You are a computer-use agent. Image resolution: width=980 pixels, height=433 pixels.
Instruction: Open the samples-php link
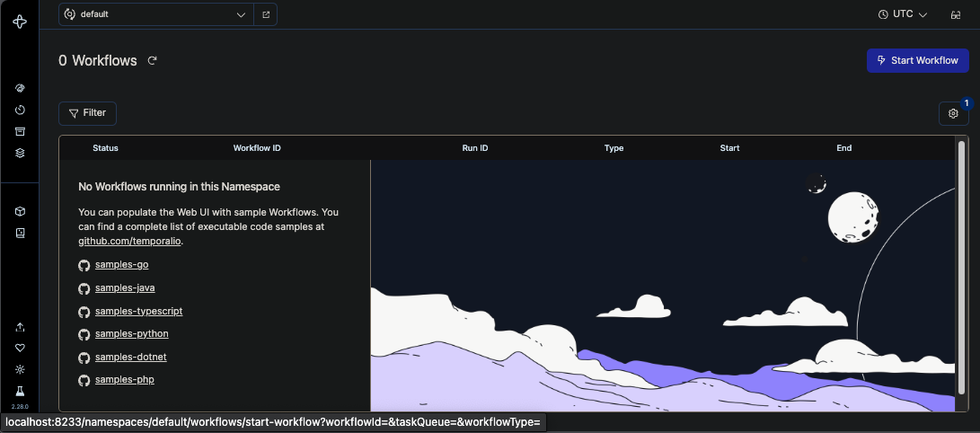point(124,380)
